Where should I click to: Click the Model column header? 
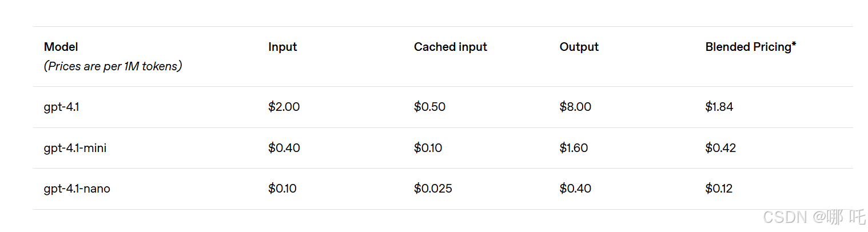click(x=61, y=47)
